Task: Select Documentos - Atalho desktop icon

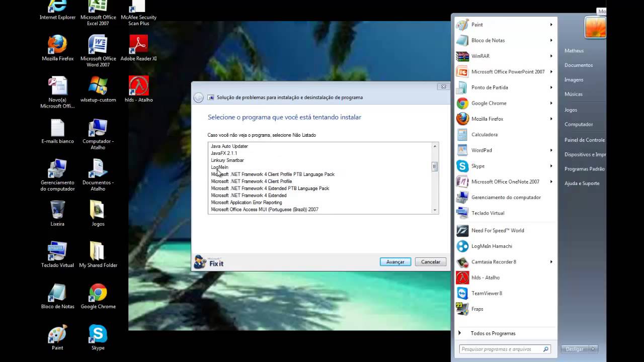Action: 98,175
